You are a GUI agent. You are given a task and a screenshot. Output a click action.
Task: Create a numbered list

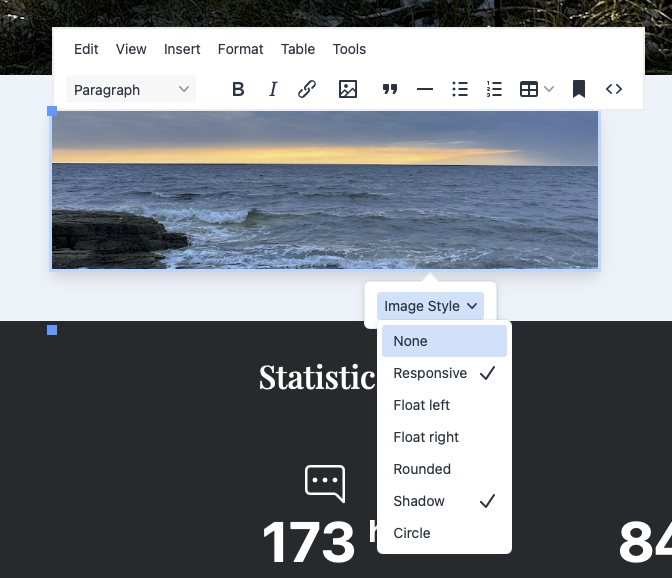point(494,89)
